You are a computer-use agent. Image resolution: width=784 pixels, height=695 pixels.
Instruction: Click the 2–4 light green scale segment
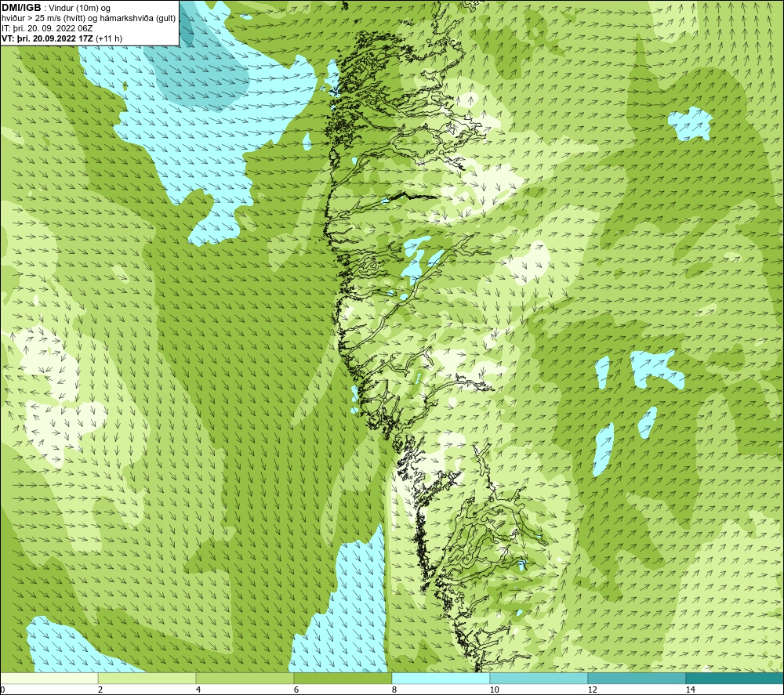[147, 679]
